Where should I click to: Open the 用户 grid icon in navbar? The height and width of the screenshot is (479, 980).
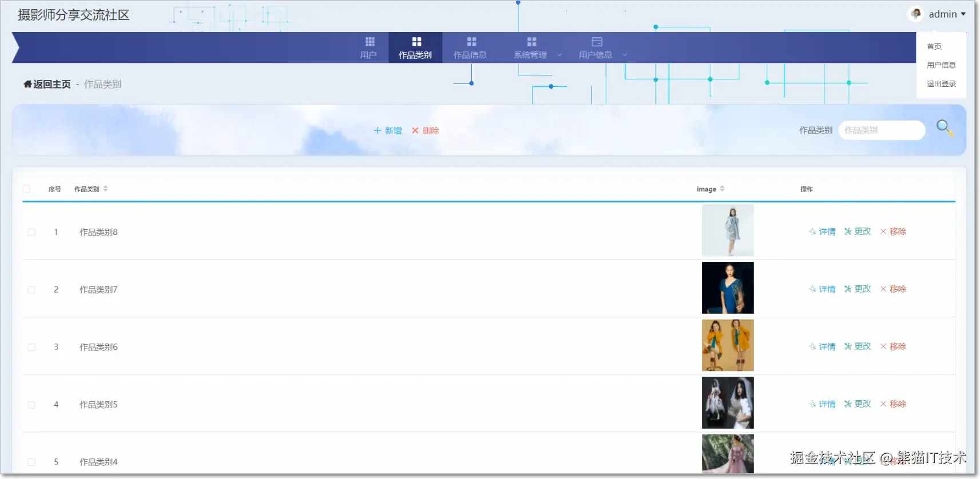click(x=370, y=42)
